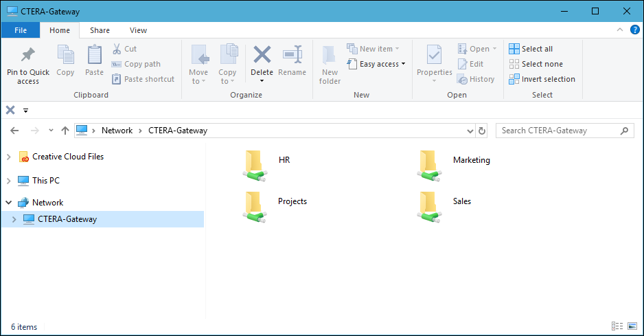Click Network in the address breadcrumb
The height and width of the screenshot is (336, 644).
click(x=117, y=131)
